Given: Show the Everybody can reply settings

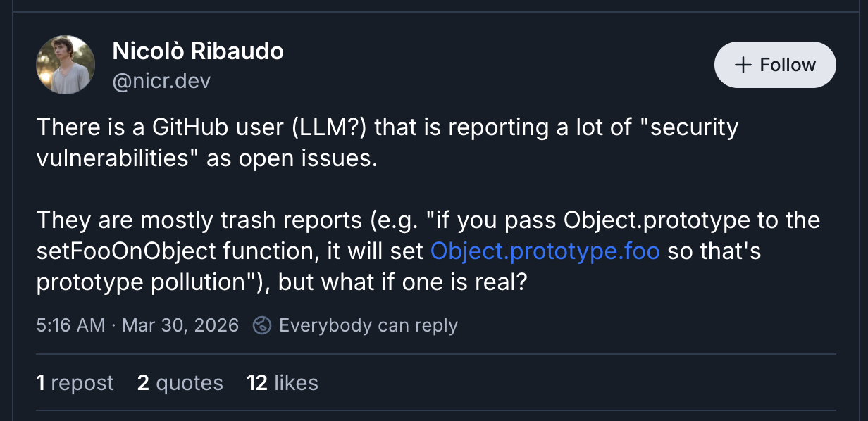Looking at the screenshot, I should [x=368, y=325].
